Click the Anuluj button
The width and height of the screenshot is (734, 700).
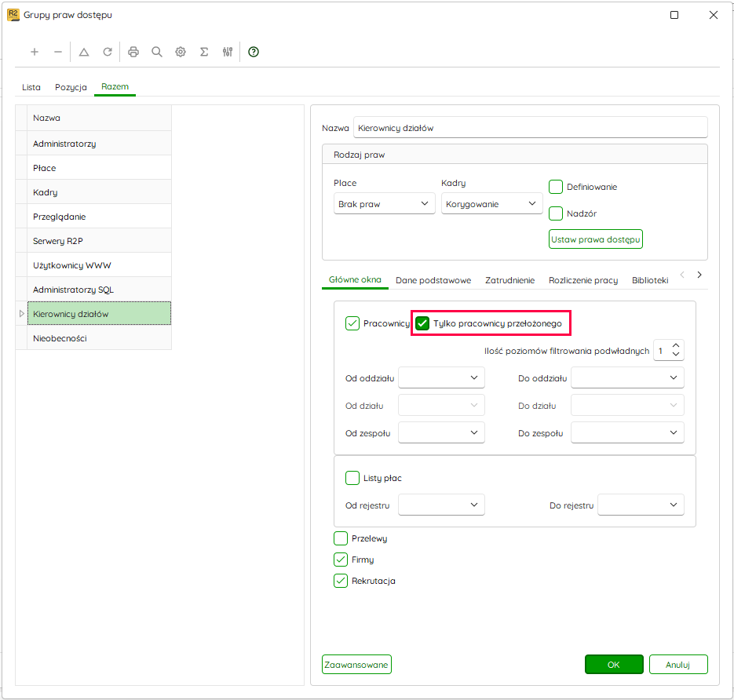[x=677, y=665]
